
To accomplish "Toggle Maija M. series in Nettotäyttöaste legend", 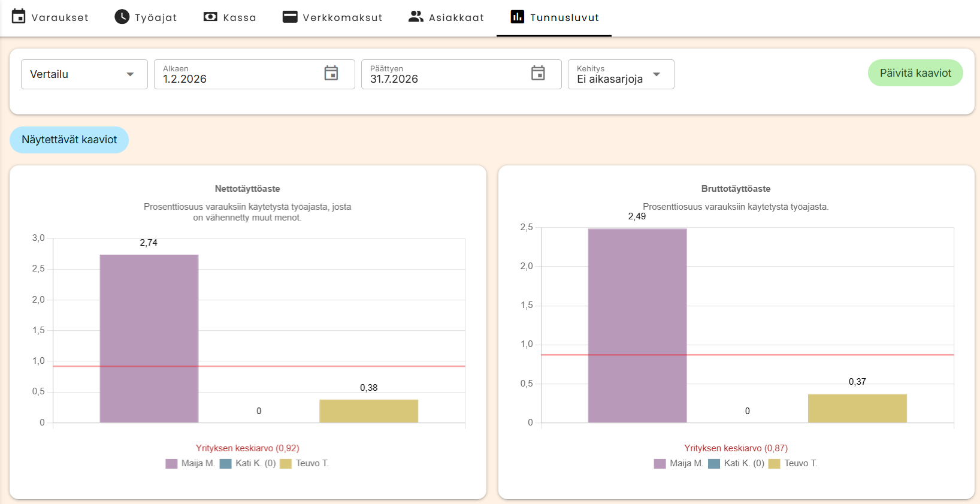I will [x=190, y=463].
